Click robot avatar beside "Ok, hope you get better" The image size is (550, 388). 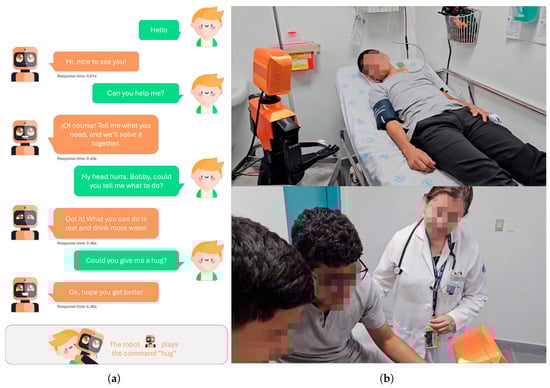pos(25,295)
